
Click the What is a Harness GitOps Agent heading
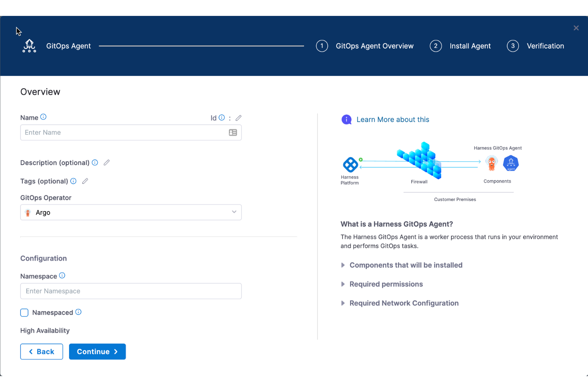(397, 224)
